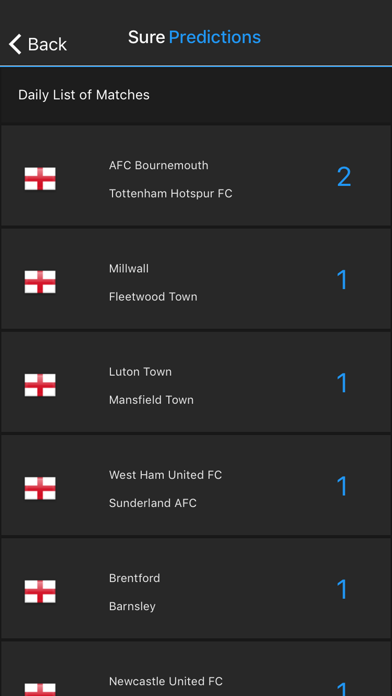This screenshot has height=696, width=392.
Task: Select prediction 1 for Brentford vs Barnsley
Action: (x=342, y=589)
